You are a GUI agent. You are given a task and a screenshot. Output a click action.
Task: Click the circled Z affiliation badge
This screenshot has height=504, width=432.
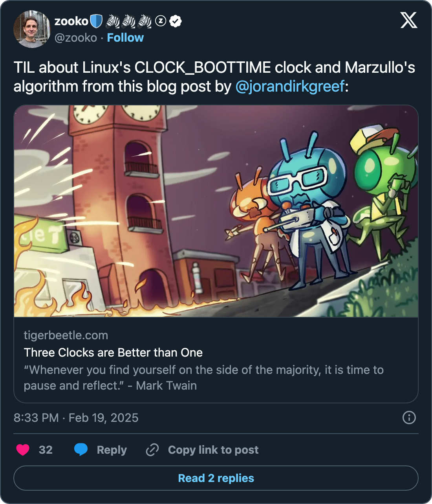[161, 20]
